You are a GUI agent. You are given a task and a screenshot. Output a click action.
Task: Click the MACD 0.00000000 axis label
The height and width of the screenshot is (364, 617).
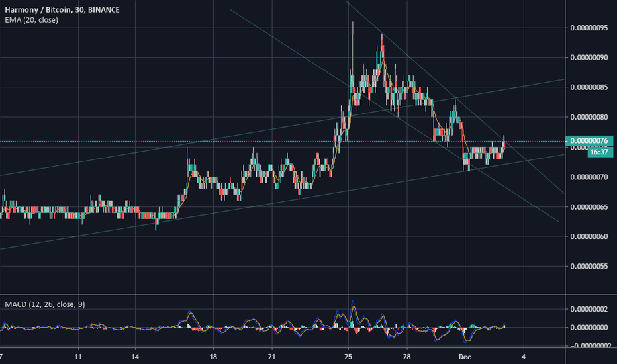pyautogui.click(x=589, y=328)
